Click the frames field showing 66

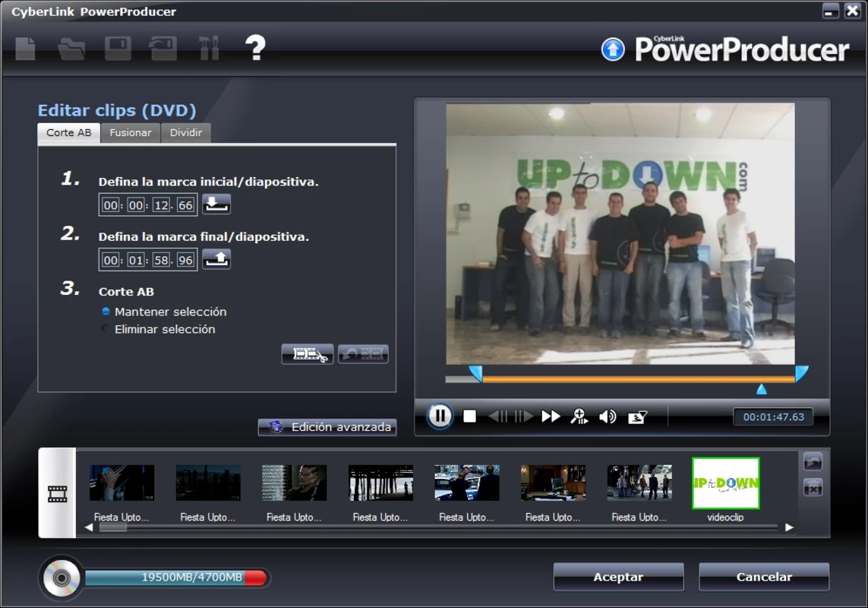(x=185, y=205)
